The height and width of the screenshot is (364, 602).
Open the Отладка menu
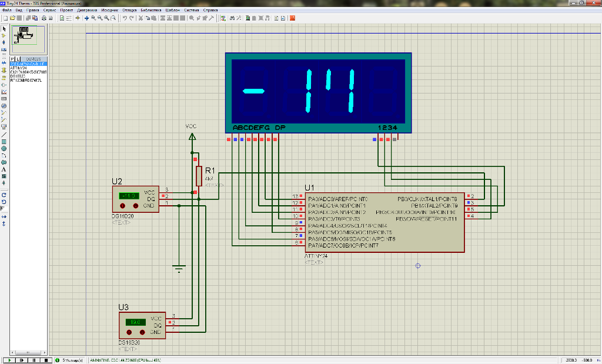(x=129, y=10)
